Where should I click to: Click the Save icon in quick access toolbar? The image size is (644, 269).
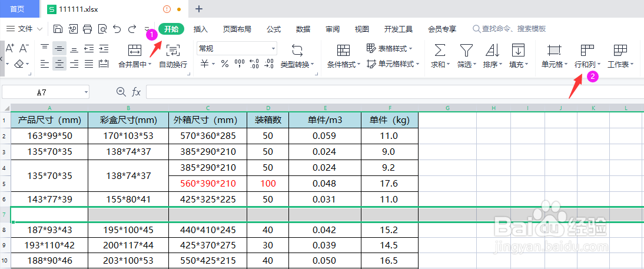pyautogui.click(x=58, y=29)
